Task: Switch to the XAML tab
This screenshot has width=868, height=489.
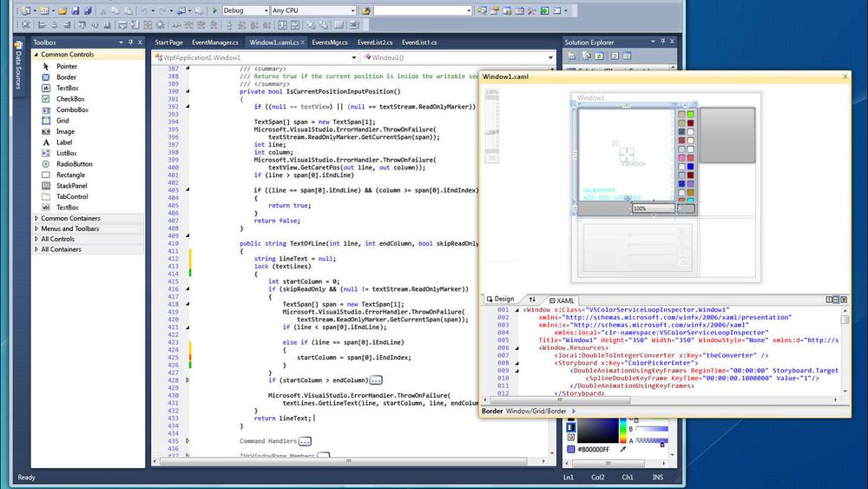Action: [x=562, y=301]
